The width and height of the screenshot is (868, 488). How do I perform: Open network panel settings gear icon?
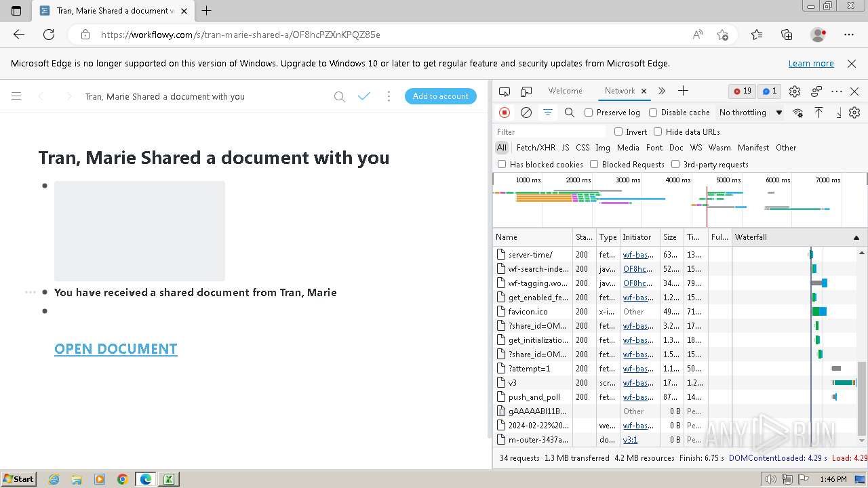click(854, 113)
